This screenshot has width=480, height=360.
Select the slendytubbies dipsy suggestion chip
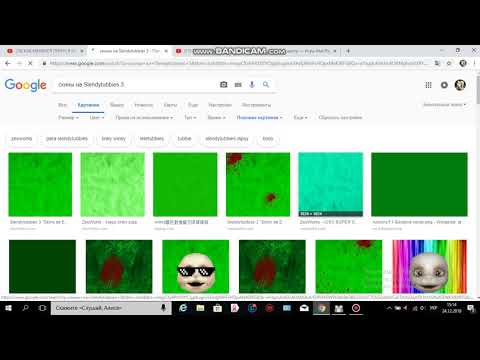point(227,139)
